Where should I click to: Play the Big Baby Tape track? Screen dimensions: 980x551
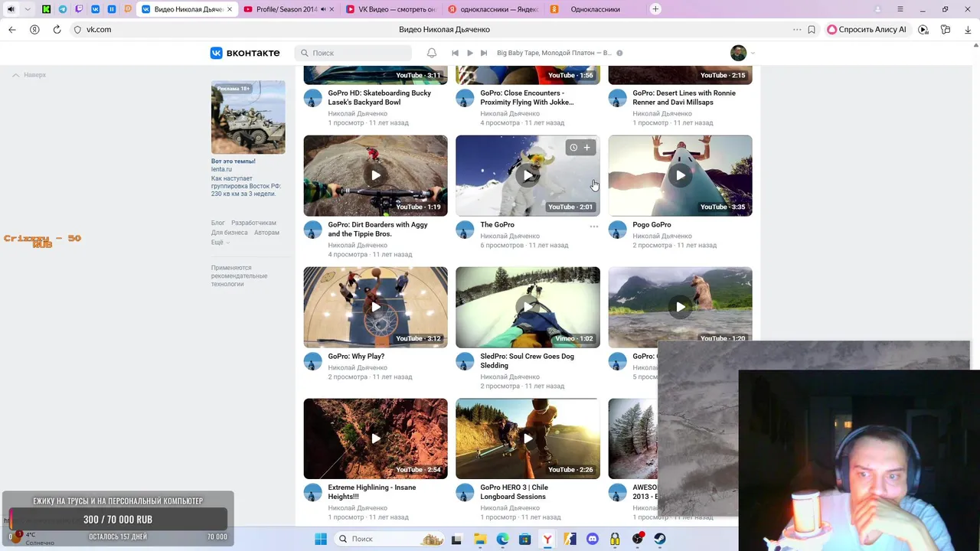[469, 53]
